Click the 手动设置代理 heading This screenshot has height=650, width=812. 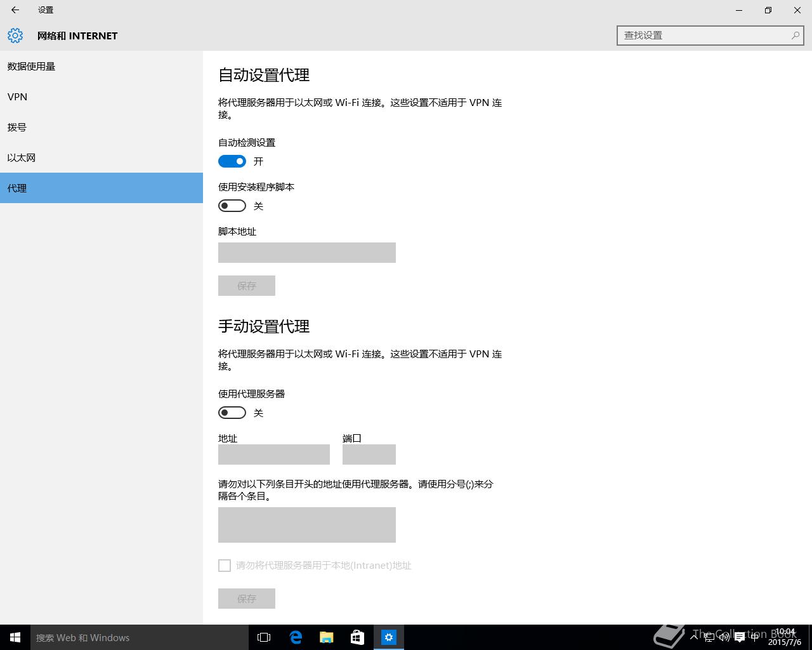point(264,326)
